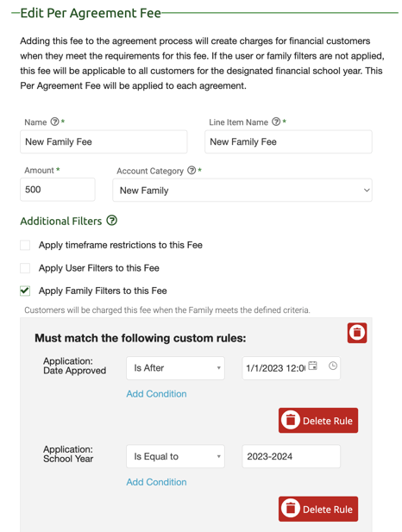Screen dimensions: 402x532
Task: Uncheck Apply Family Filters to this Fee
Action: [25, 291]
